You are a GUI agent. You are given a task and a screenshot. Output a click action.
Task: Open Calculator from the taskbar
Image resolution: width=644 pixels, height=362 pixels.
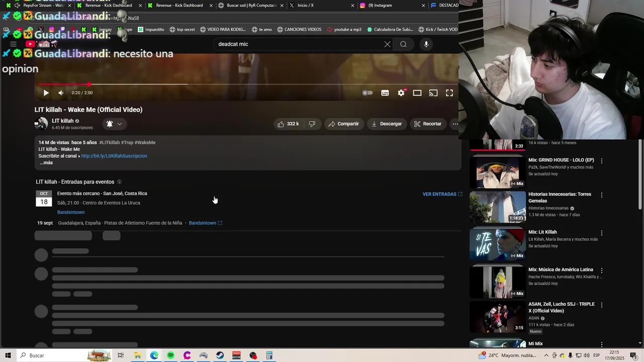click(x=269, y=355)
